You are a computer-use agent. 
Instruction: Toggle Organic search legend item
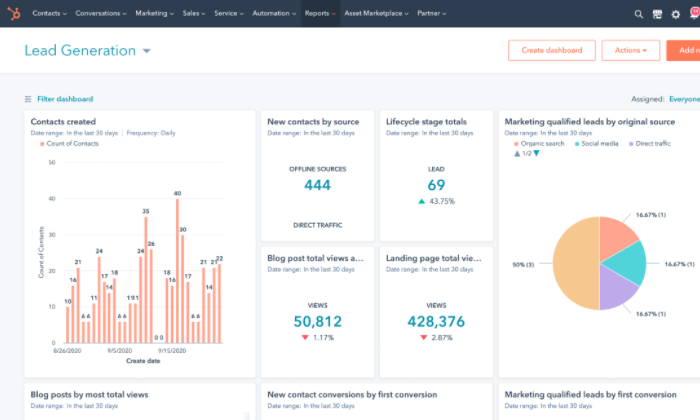pyautogui.click(x=542, y=143)
